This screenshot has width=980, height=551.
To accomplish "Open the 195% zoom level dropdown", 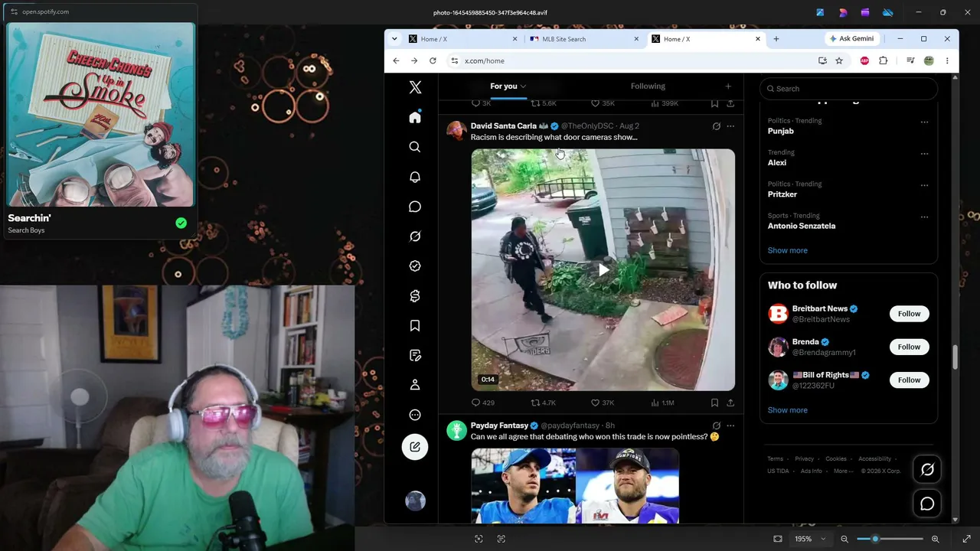I will click(810, 539).
